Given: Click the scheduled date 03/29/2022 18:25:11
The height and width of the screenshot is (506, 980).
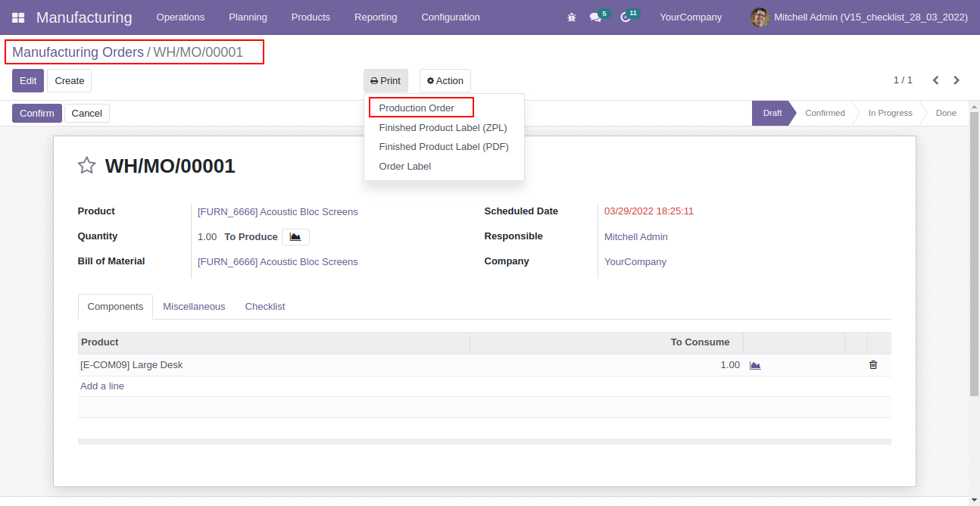Looking at the screenshot, I should (x=649, y=211).
